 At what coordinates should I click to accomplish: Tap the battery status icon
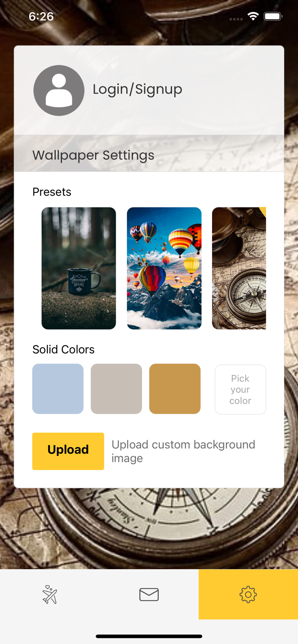click(x=273, y=16)
